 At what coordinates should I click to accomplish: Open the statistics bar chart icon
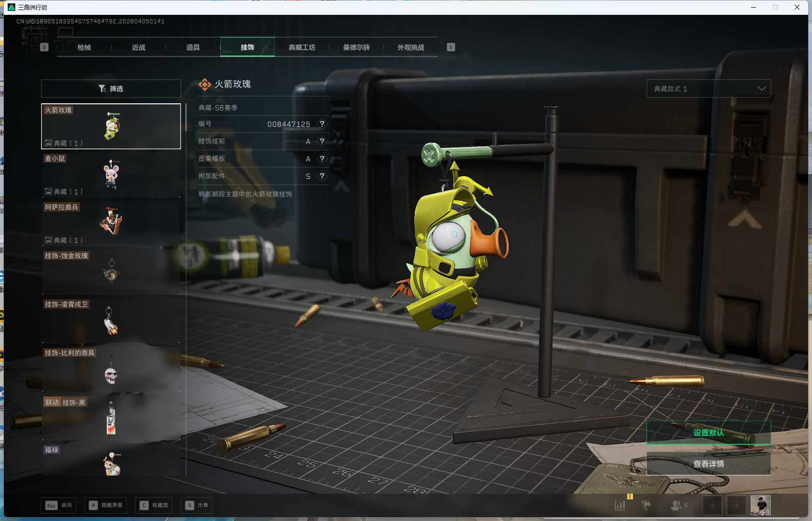(620, 505)
